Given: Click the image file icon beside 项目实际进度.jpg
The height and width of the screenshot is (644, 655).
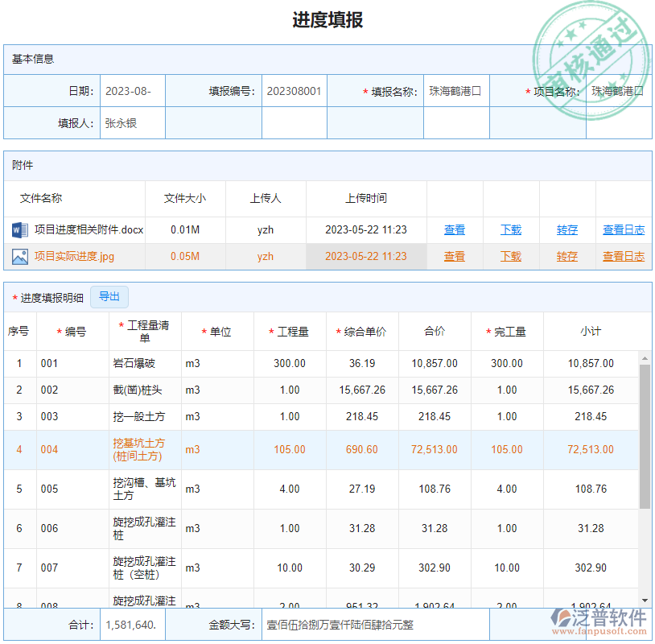Looking at the screenshot, I should (x=19, y=256).
